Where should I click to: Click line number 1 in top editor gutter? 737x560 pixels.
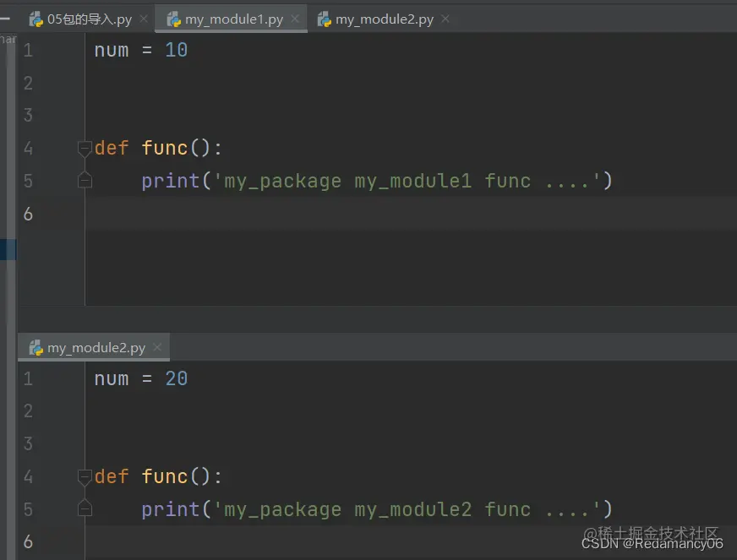click(28, 50)
